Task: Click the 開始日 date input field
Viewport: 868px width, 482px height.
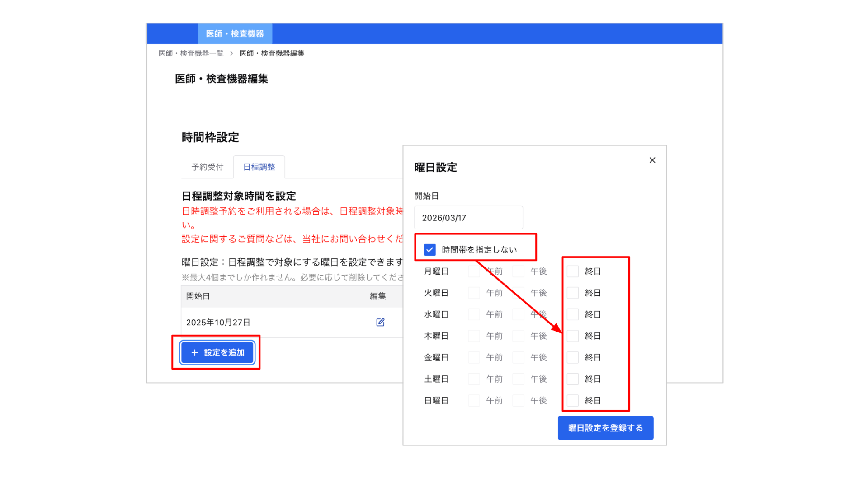Action: 468,218
